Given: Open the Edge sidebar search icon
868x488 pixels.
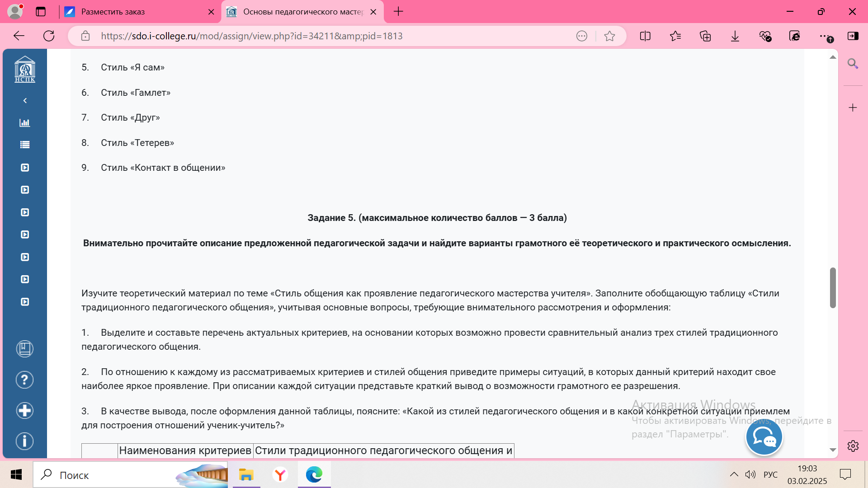Looking at the screenshot, I should pos(853,64).
